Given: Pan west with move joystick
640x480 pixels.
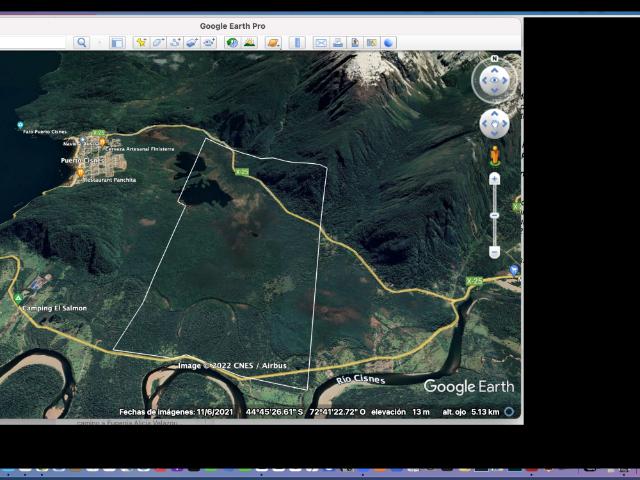Looking at the screenshot, I should tap(485, 124).
